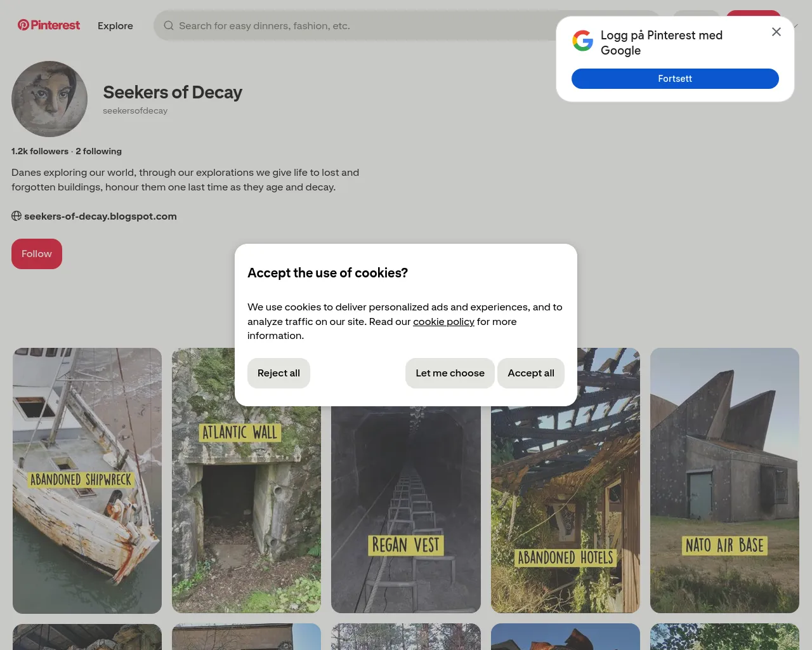Screen dimensions: 812x650
Task: Open the NATO Air Base pin
Action: point(724,481)
